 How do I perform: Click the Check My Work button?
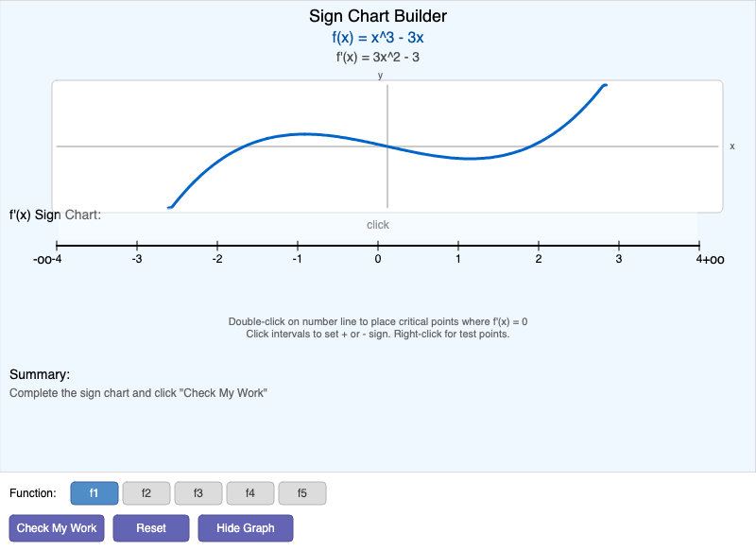(56, 528)
